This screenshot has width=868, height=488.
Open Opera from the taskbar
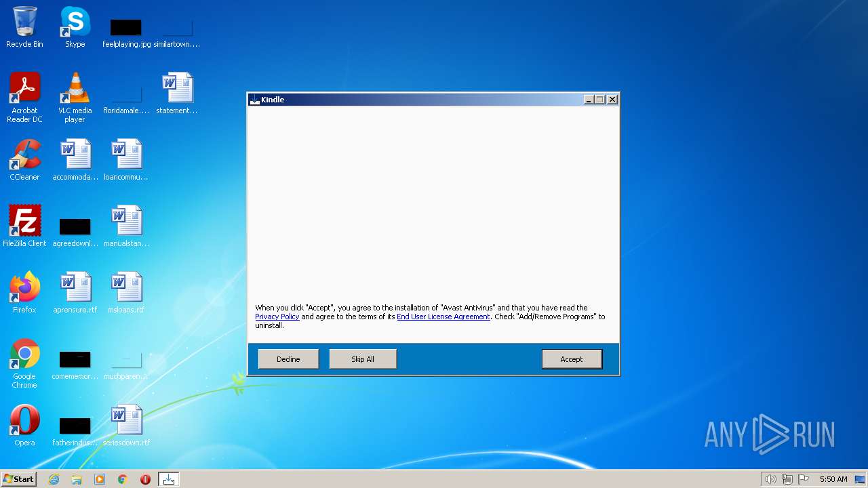pos(145,479)
